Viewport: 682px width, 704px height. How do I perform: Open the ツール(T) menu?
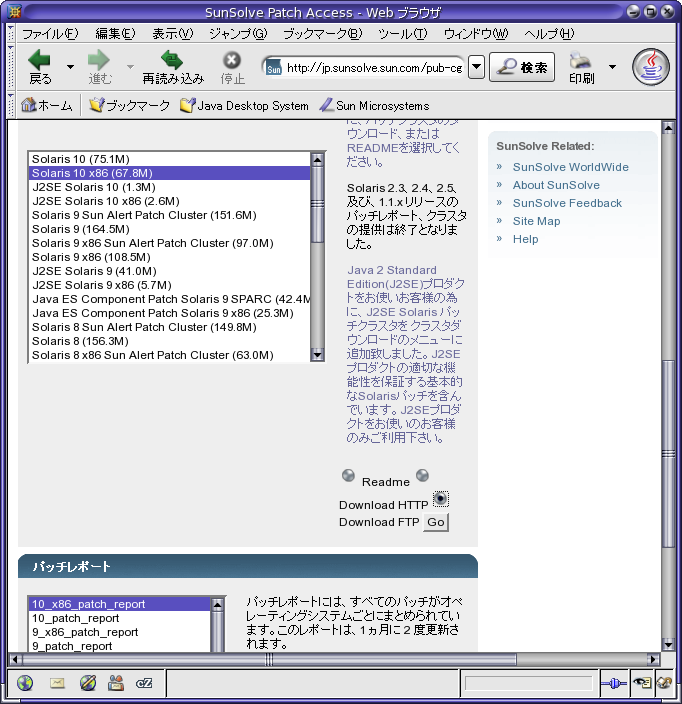(403, 34)
